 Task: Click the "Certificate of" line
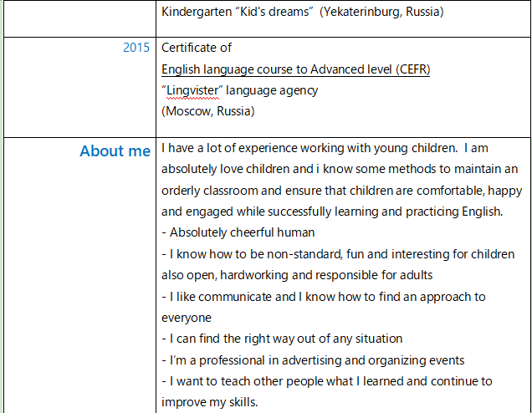197,48
